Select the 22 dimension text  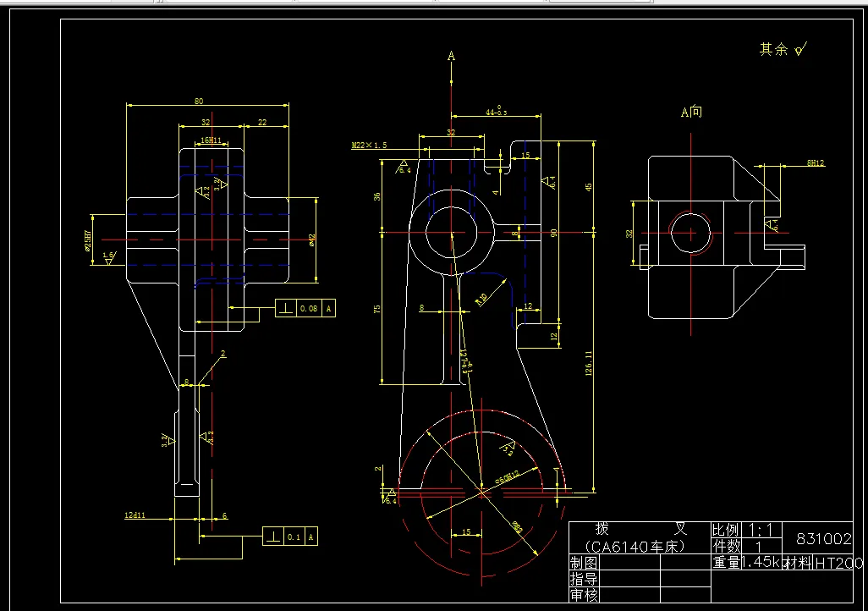point(262,123)
